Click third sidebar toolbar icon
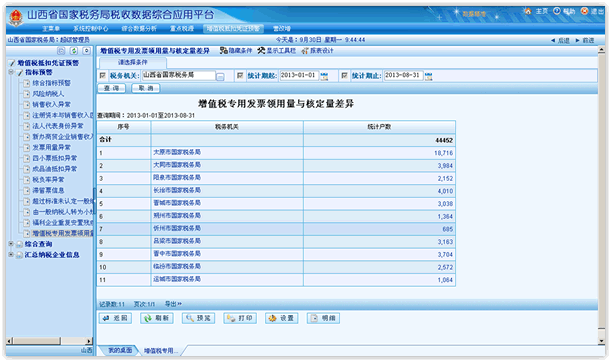611x362 pixels. tap(87, 51)
